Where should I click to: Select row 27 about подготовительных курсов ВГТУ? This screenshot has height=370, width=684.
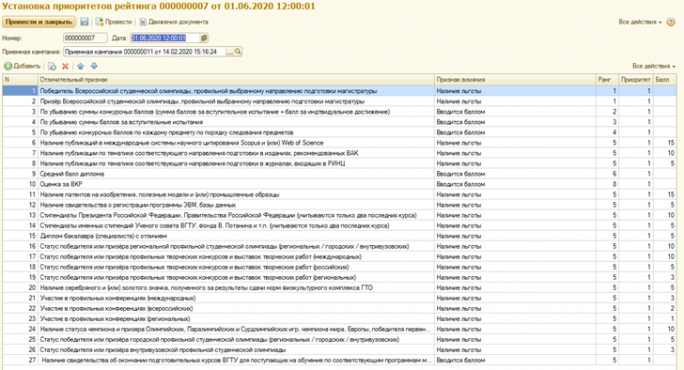point(339,360)
